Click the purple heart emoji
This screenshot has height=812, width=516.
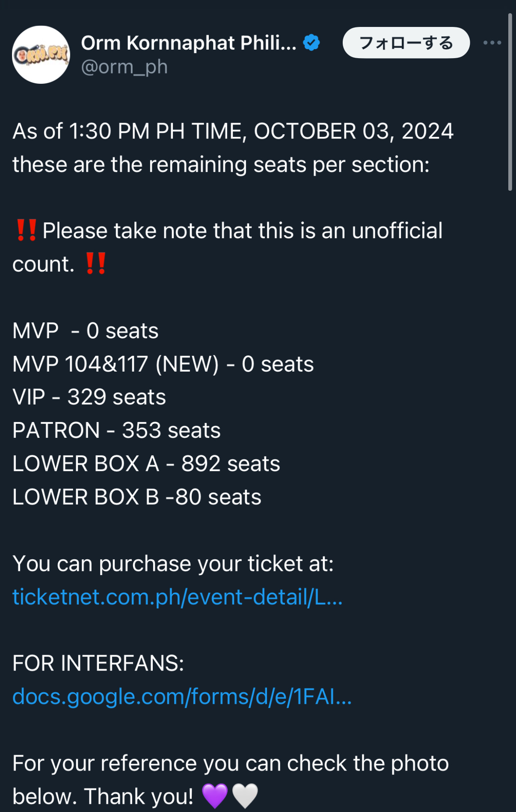[214, 796]
